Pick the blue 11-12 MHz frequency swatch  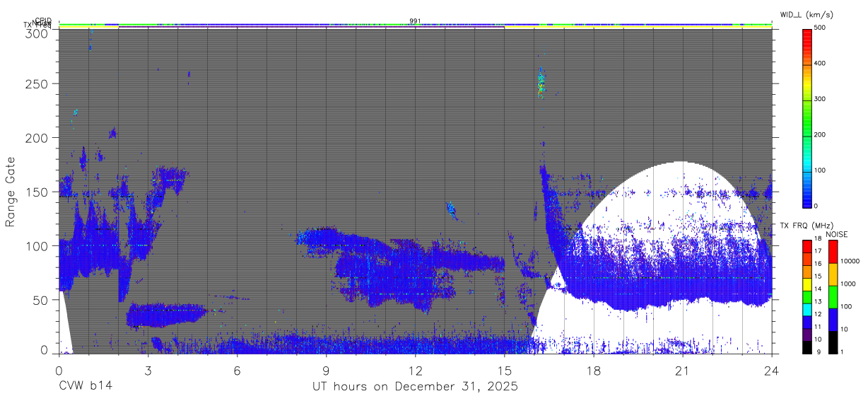[807, 322]
